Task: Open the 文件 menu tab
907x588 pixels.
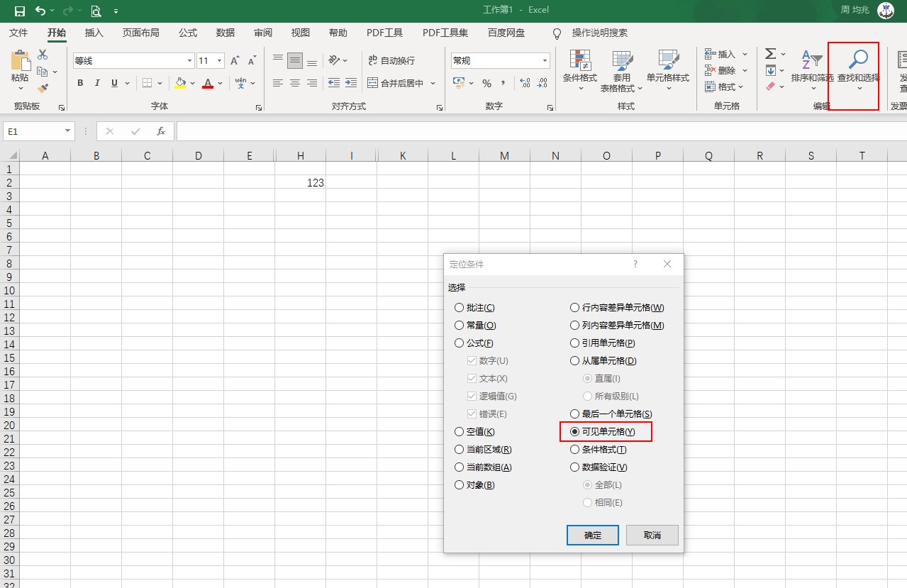Action: pos(18,33)
